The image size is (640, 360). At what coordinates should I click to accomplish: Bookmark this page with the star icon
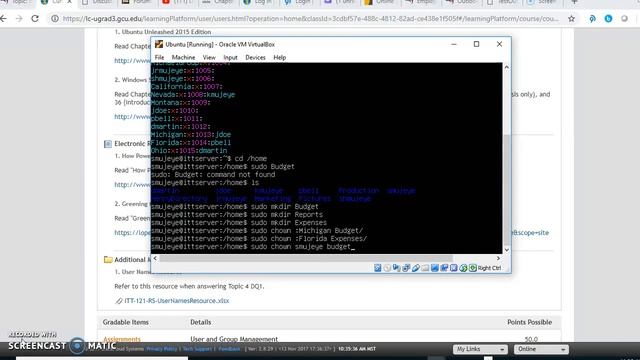click(x=571, y=19)
